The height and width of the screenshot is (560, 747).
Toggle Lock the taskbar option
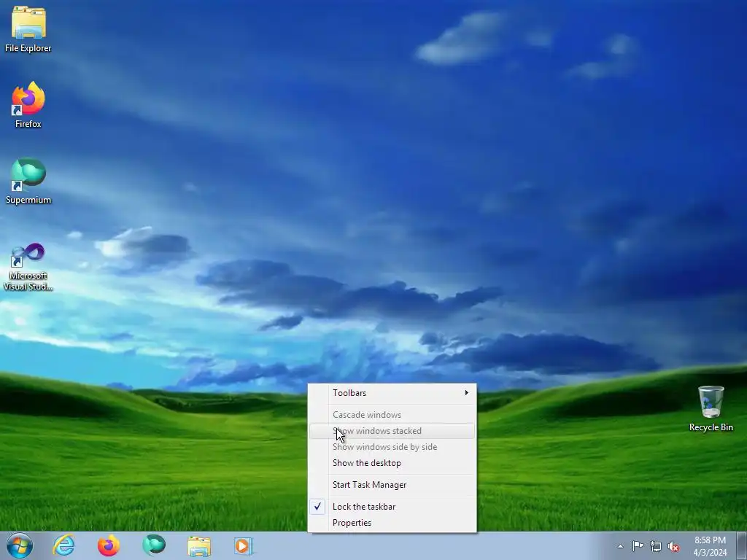392,507
